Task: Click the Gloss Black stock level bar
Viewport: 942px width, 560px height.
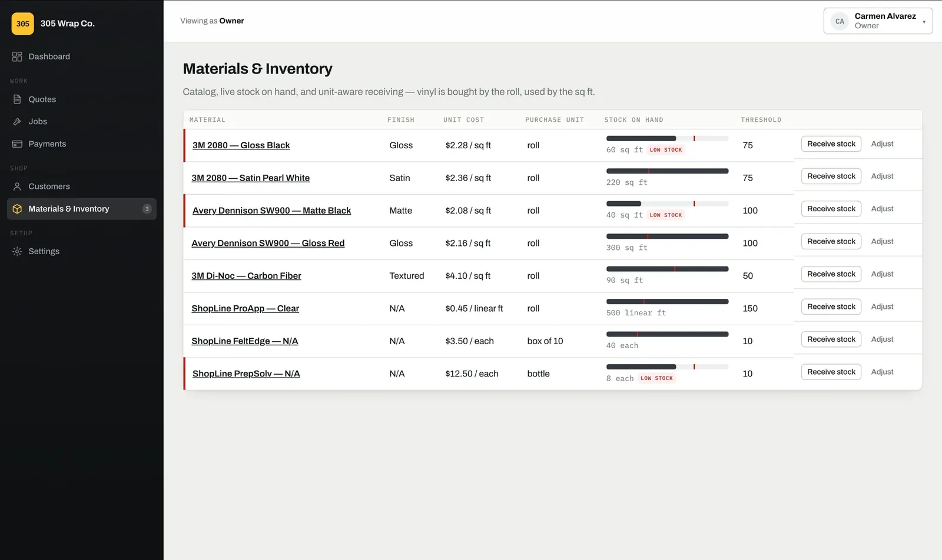Action: click(x=667, y=138)
